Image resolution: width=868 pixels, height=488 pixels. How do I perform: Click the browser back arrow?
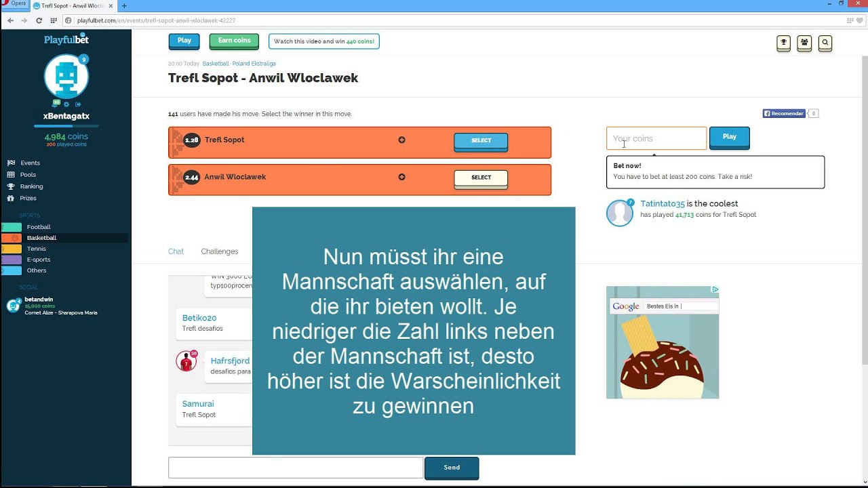tap(10, 20)
